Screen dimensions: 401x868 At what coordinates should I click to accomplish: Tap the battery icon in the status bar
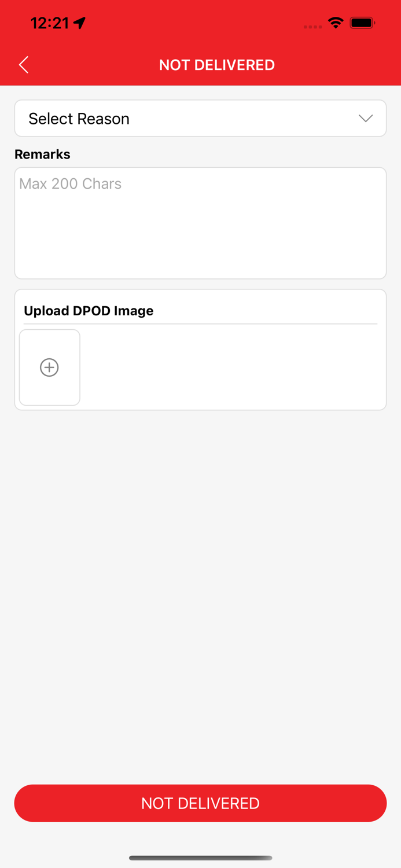(363, 23)
